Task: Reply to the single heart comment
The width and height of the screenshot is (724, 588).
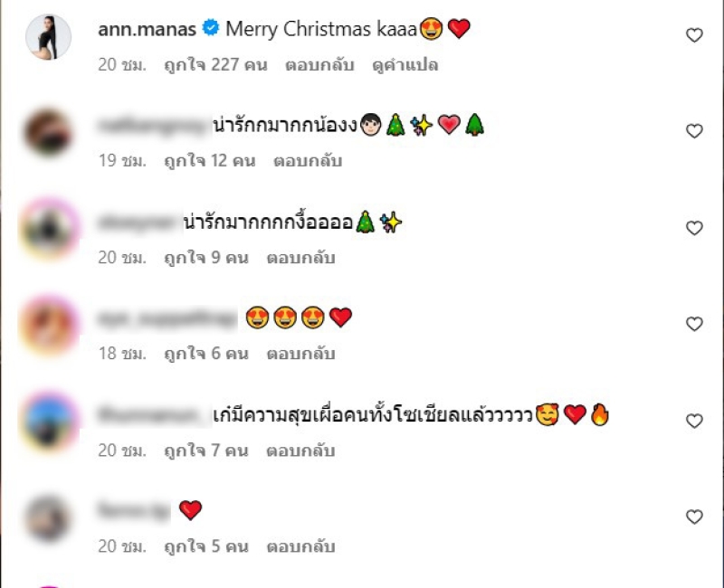Action: tap(300, 546)
